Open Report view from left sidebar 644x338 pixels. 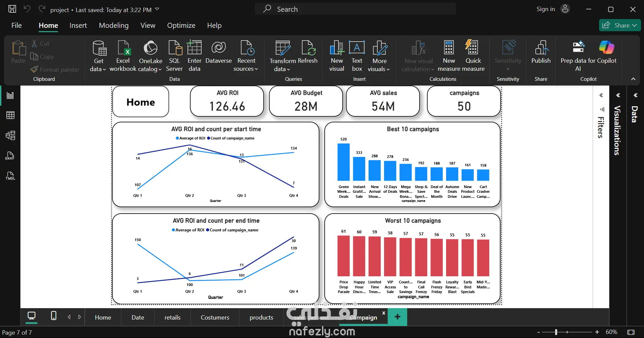point(10,96)
